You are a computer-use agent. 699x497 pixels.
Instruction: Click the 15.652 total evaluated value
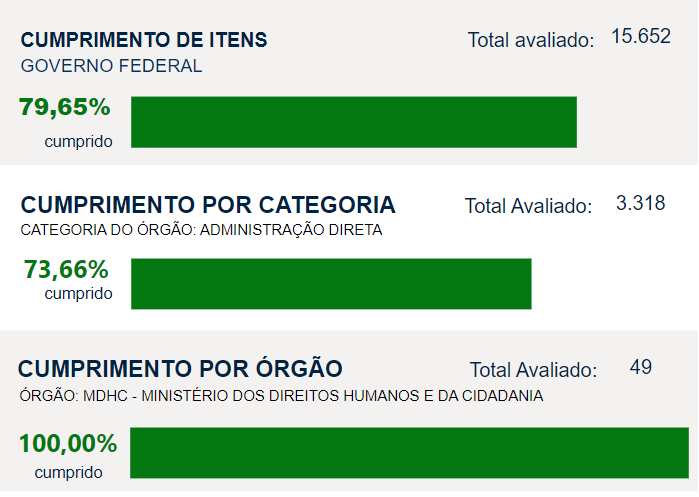(640, 37)
